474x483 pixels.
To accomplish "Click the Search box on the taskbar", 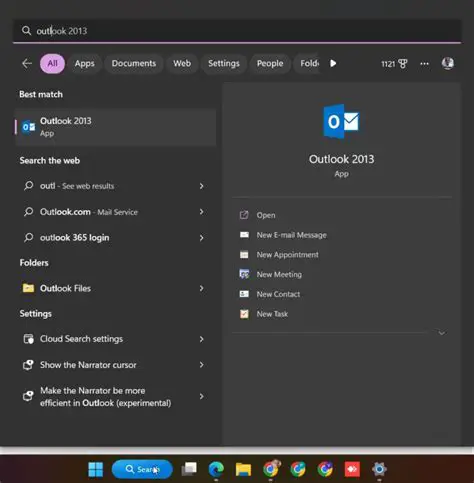I will tap(142, 469).
